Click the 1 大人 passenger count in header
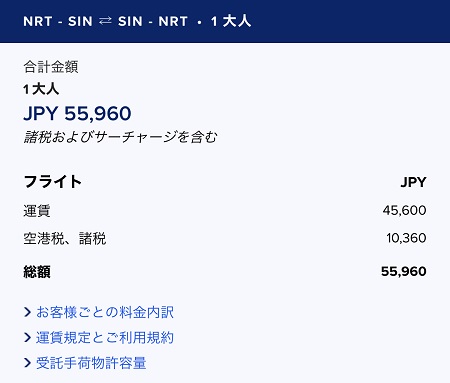Viewport: 450px width, 383px height. [x=231, y=21]
